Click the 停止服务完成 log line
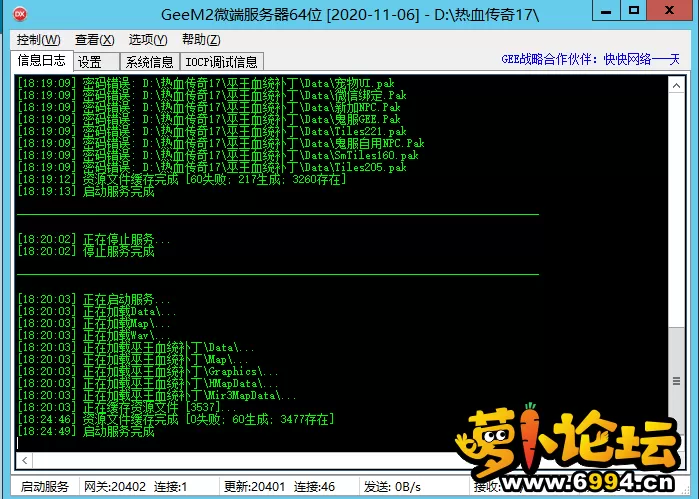The image size is (699, 499). (x=86, y=251)
